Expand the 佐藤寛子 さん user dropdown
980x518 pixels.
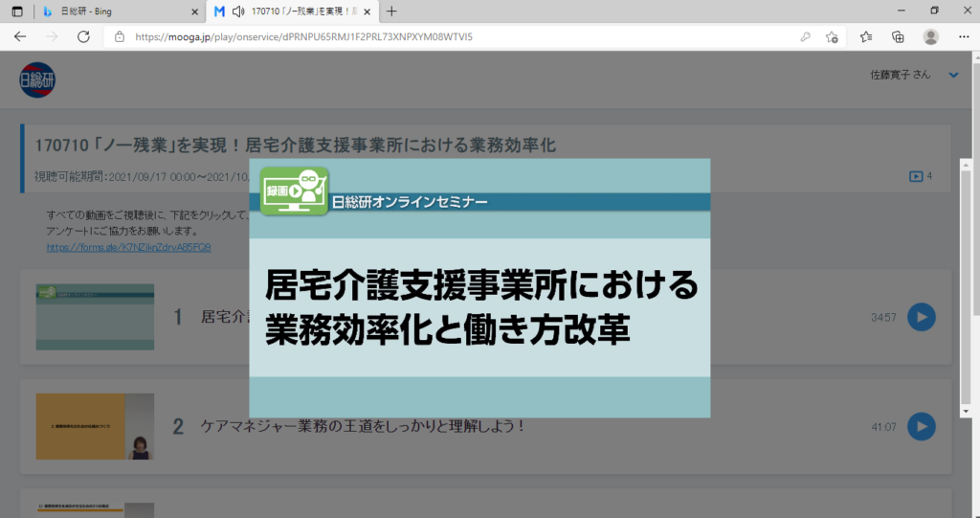952,75
